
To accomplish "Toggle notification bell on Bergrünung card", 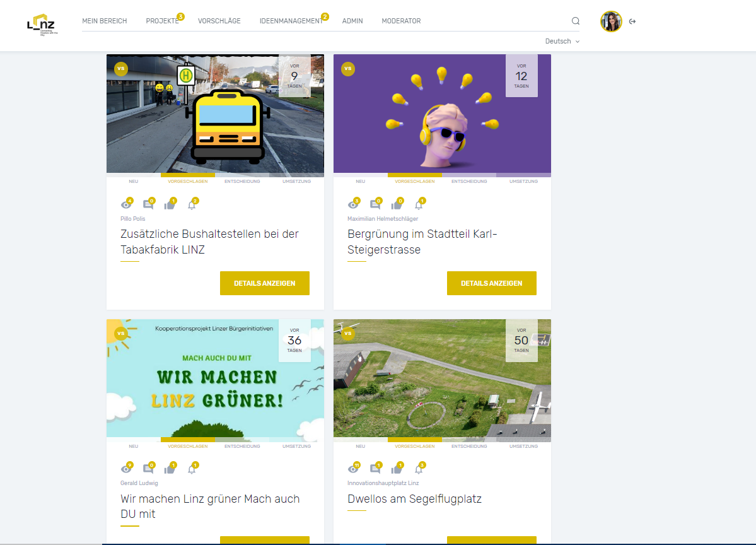I will (419, 204).
